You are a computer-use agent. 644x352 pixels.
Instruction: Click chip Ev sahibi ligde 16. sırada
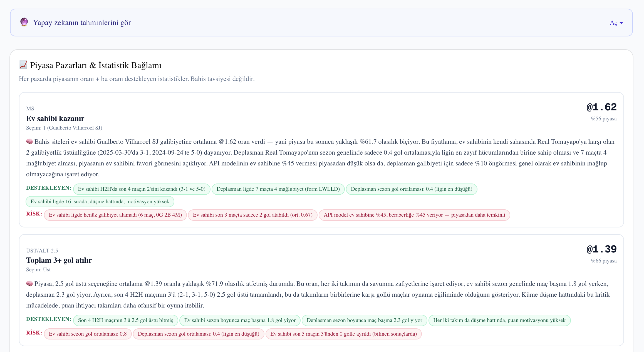pyautogui.click(x=100, y=202)
